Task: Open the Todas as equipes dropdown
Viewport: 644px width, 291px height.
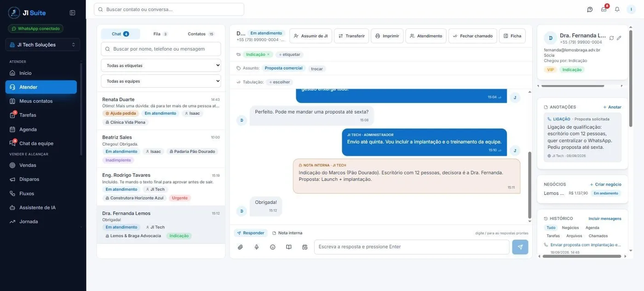Action: coord(161,81)
